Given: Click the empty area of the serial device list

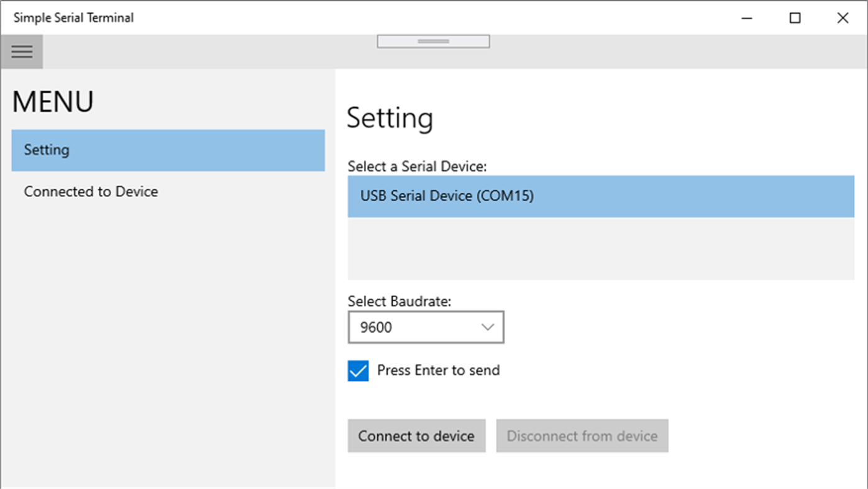Looking at the screenshot, I should coord(600,248).
